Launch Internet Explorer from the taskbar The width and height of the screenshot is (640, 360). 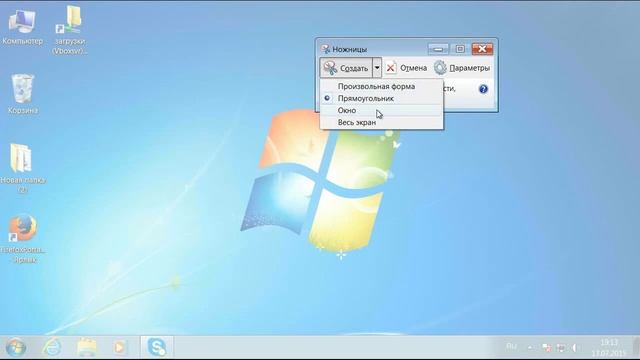[x=52, y=347]
